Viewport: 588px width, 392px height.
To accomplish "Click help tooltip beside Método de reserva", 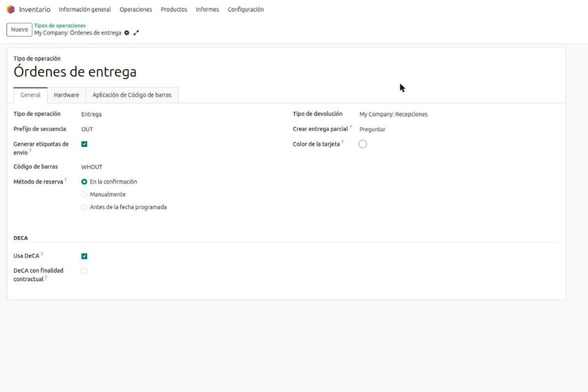I will 66,179.
